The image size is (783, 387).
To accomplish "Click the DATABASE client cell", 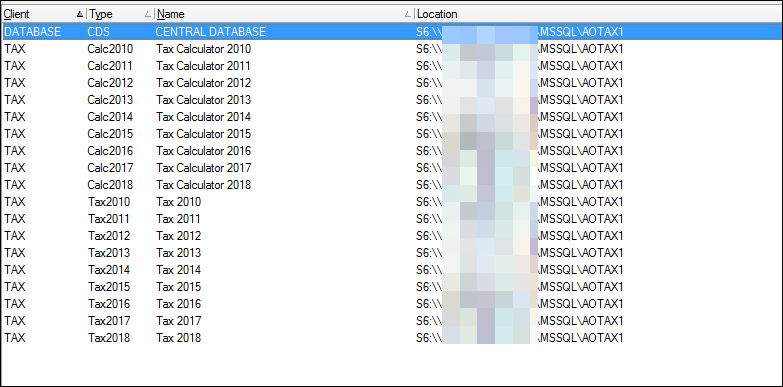I will (x=32, y=31).
